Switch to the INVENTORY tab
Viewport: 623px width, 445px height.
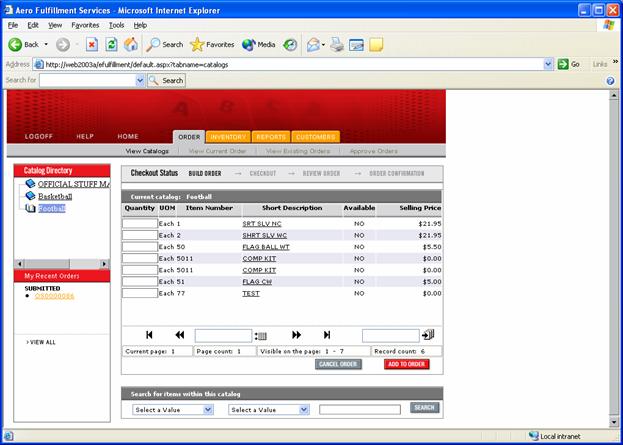(228, 137)
